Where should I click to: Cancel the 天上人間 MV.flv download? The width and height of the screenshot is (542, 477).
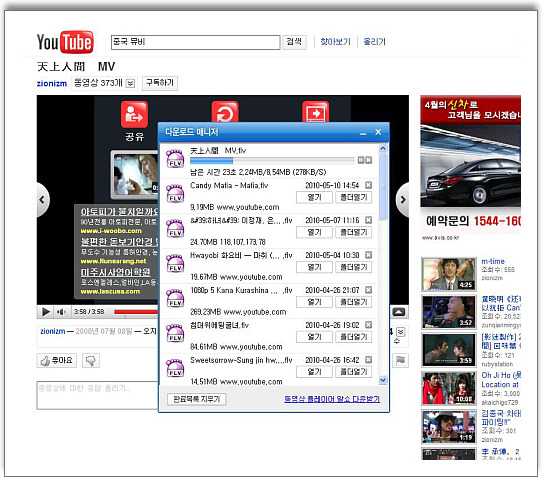(368, 160)
